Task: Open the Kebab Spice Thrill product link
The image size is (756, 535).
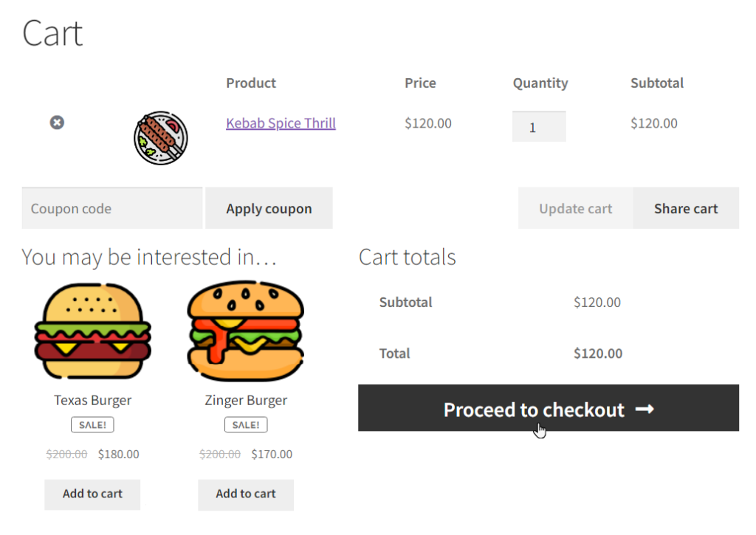Action: click(281, 123)
